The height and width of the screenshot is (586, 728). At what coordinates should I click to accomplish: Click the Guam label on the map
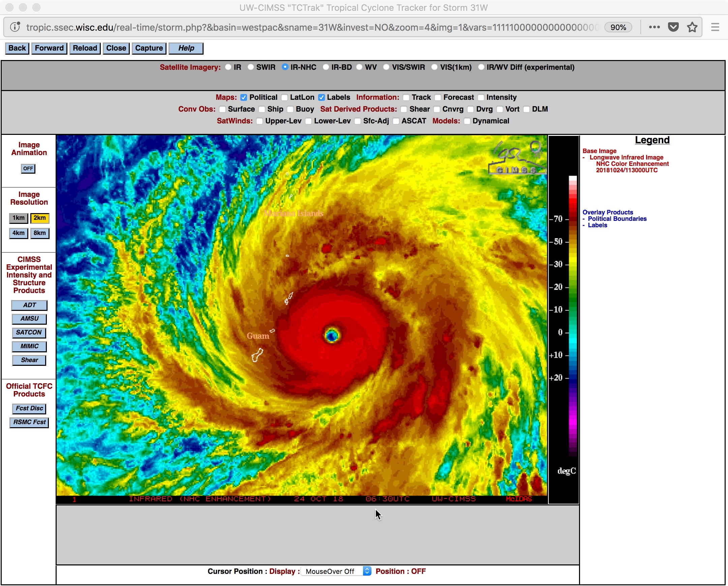(x=258, y=336)
